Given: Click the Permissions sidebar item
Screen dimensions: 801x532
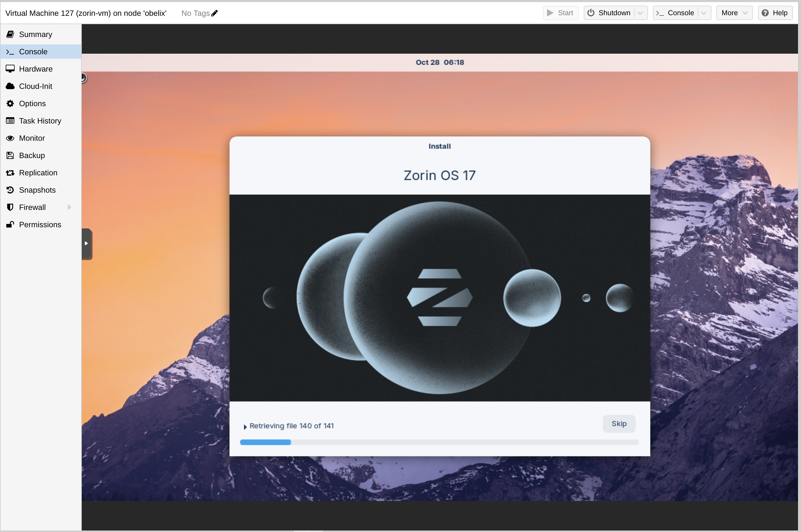Looking at the screenshot, I should 40,225.
